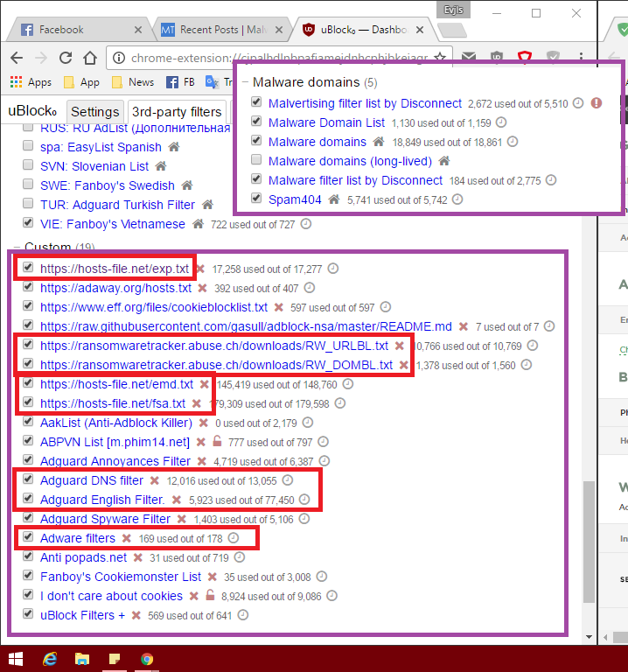
Task: Open the Windows Start menu
Action: (x=16, y=659)
